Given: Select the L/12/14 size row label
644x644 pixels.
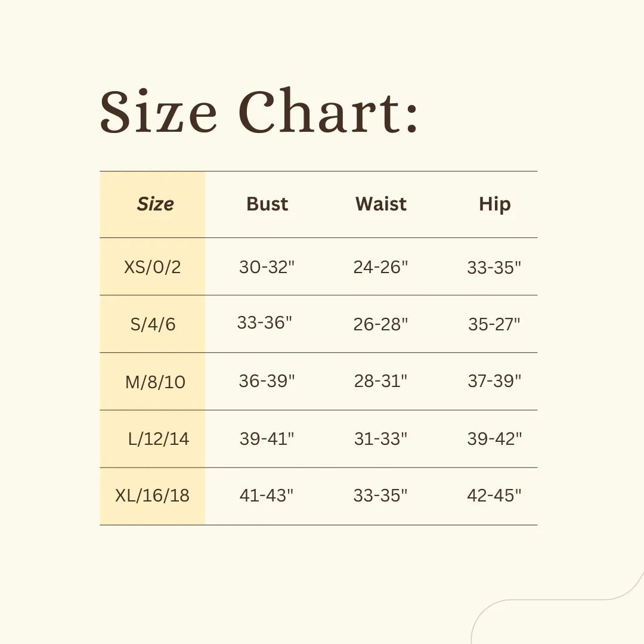Looking at the screenshot, I should click(x=159, y=439).
